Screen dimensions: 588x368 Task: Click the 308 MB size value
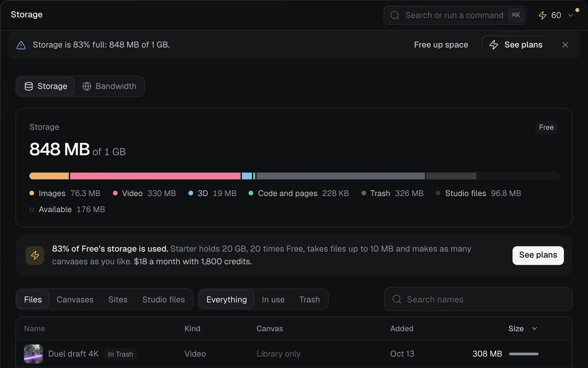pos(487,354)
